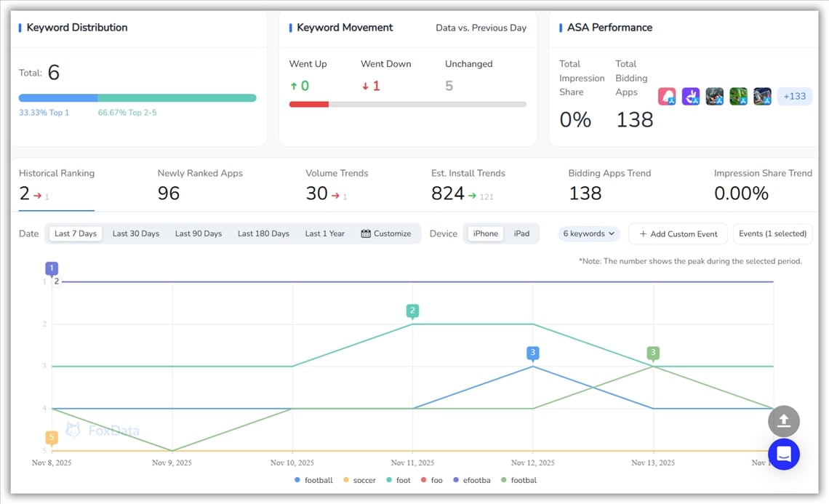This screenshot has height=504, width=829.
Task: Toggle the football series in the legend
Action: (x=313, y=480)
